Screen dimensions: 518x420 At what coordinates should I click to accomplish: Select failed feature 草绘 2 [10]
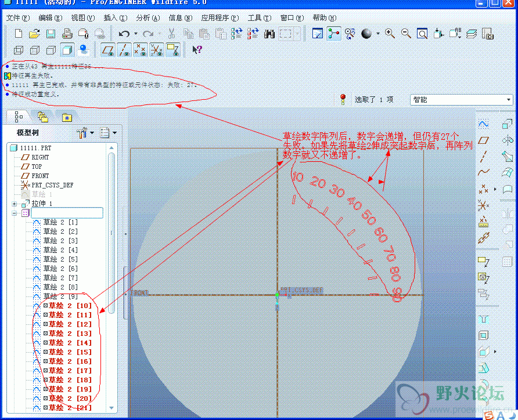[70, 306]
